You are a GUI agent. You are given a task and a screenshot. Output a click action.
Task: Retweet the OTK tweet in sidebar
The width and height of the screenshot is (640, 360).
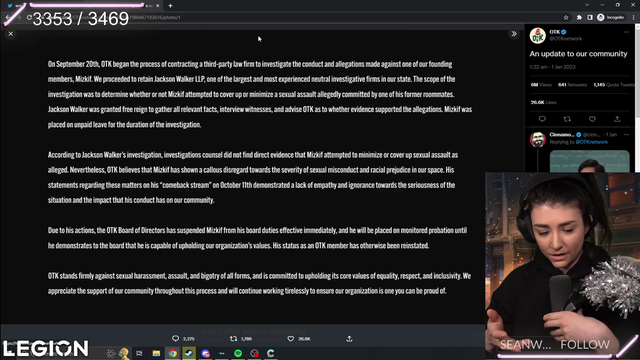click(x=567, y=119)
